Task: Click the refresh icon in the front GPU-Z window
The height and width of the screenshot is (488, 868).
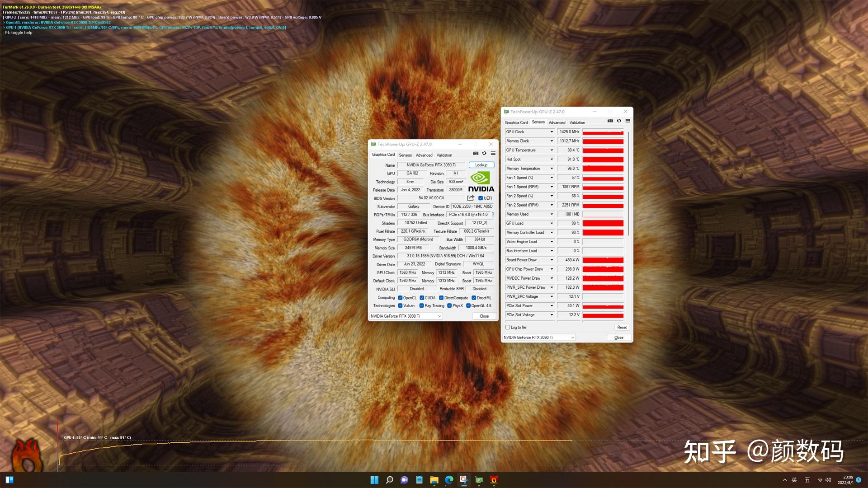Action: tap(484, 154)
